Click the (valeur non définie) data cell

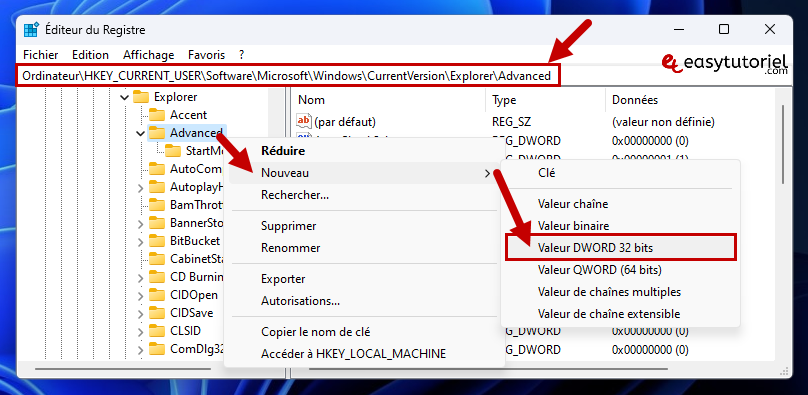tap(663, 122)
